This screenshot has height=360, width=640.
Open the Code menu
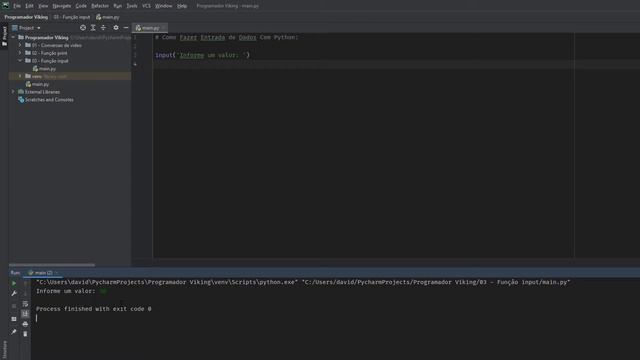pyautogui.click(x=81, y=6)
